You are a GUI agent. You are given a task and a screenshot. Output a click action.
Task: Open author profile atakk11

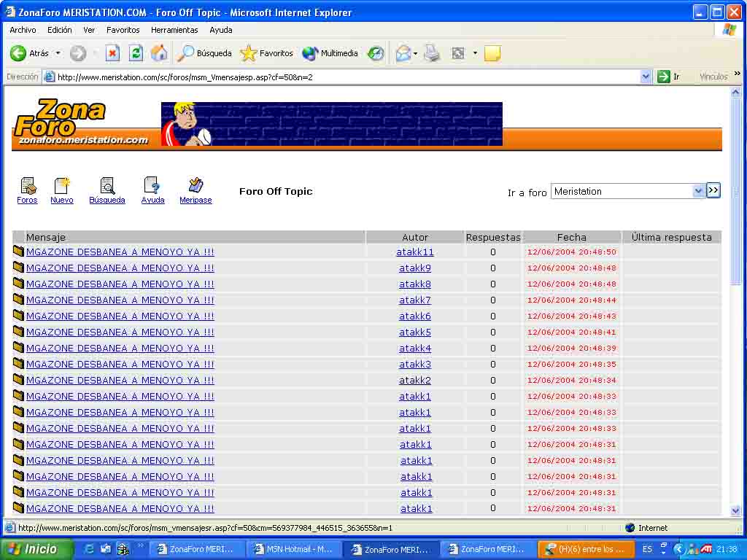pyautogui.click(x=415, y=252)
